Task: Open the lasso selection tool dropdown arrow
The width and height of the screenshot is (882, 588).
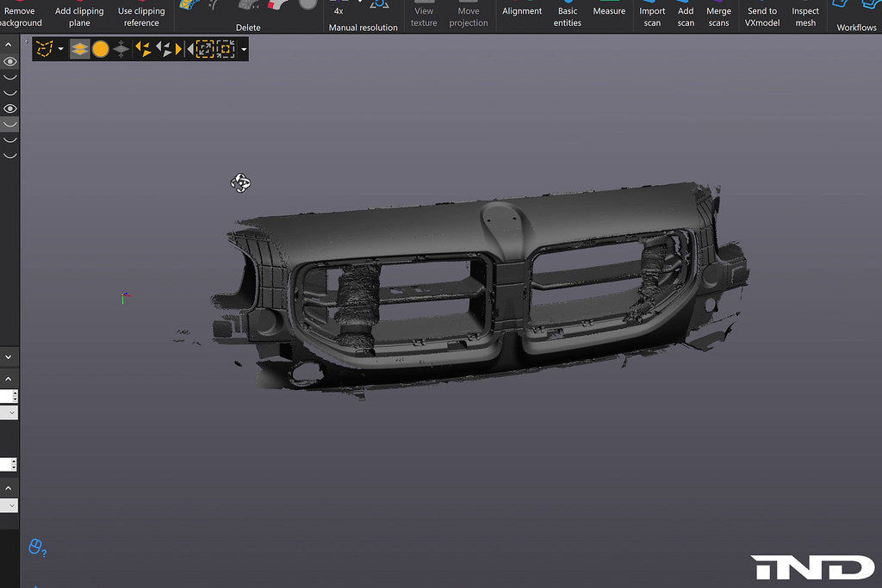Action: pos(60,49)
